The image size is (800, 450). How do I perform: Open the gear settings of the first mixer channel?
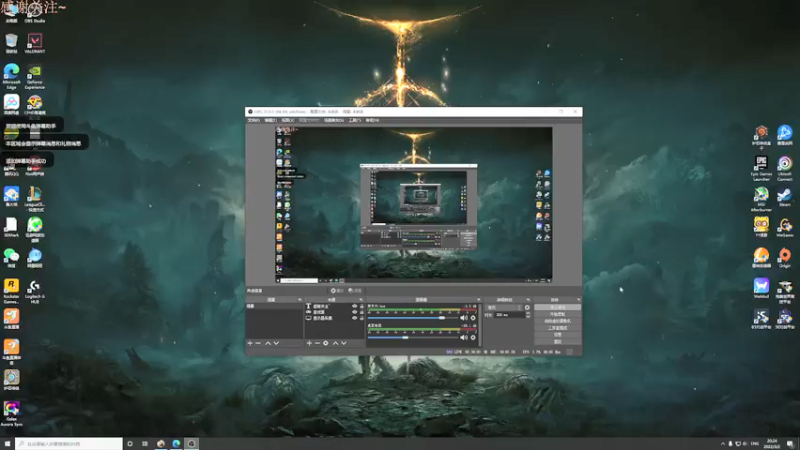473,318
